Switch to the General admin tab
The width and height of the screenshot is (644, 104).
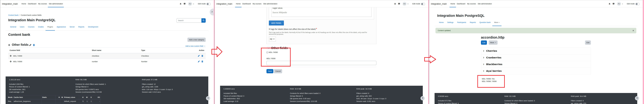tap(13, 27)
